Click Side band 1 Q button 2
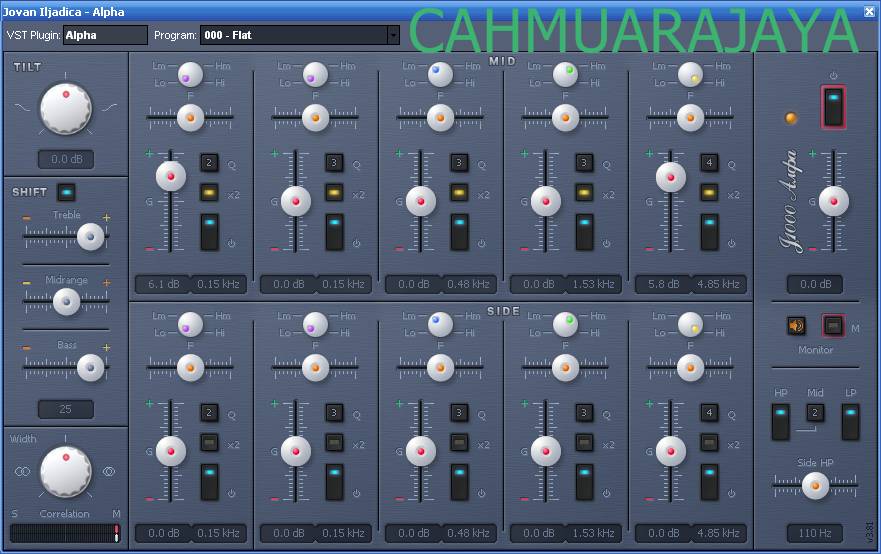This screenshot has height=554, width=881. (209, 413)
